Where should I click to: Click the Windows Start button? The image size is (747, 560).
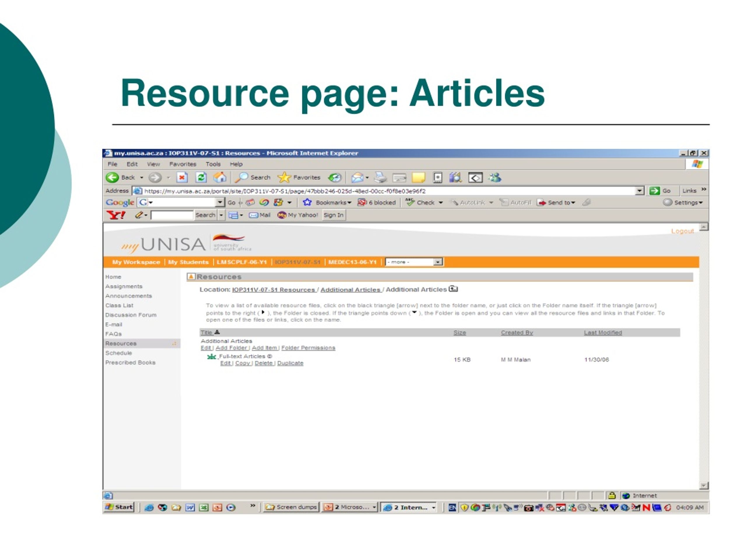coord(119,507)
